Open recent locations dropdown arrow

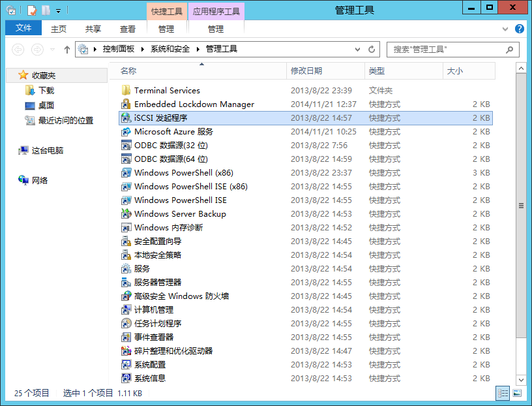pos(53,50)
